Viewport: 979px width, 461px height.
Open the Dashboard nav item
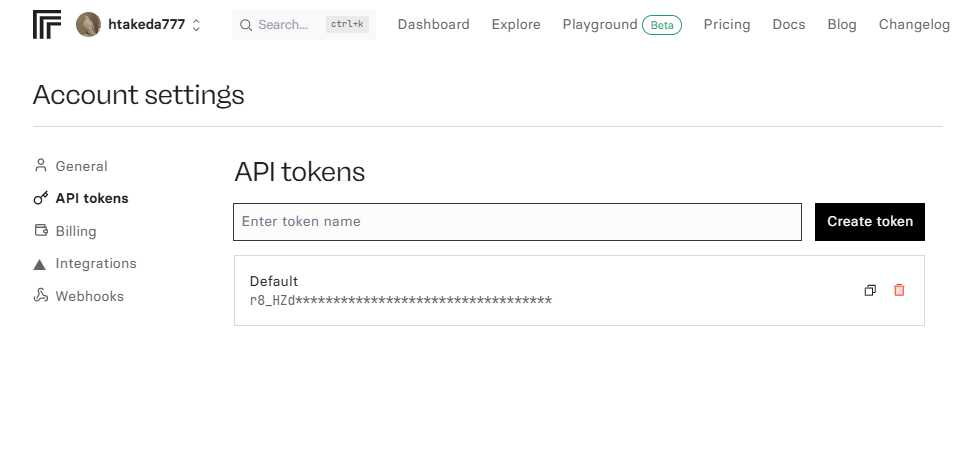click(x=433, y=25)
